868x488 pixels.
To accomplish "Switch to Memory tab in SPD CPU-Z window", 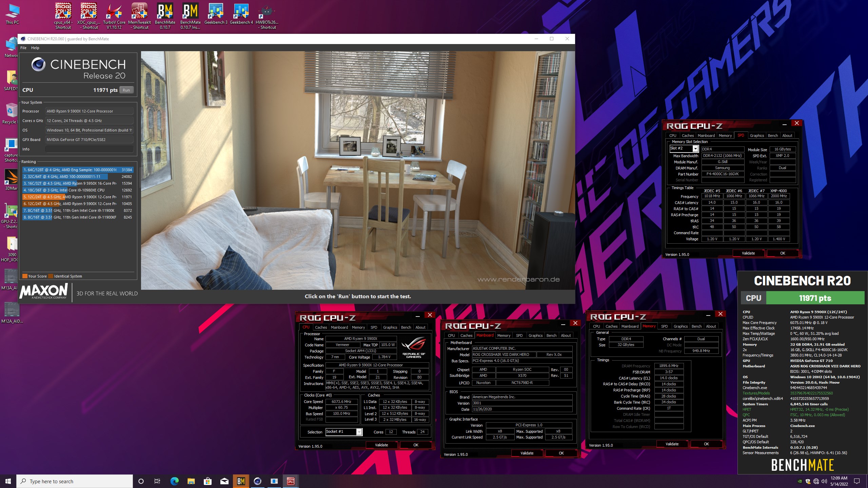I will (725, 136).
